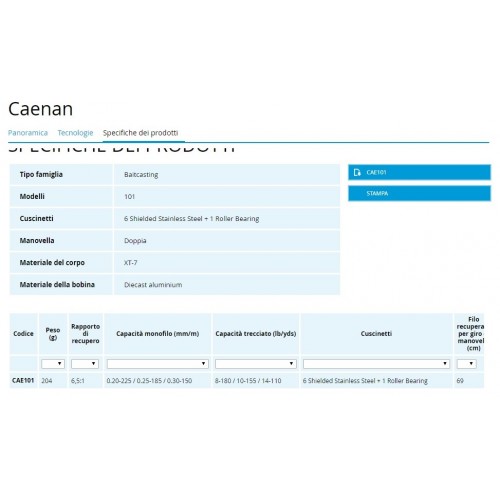The width and height of the screenshot is (500, 500).
Task: Open the Filo recupera per giro dropdown
Action: [466, 364]
